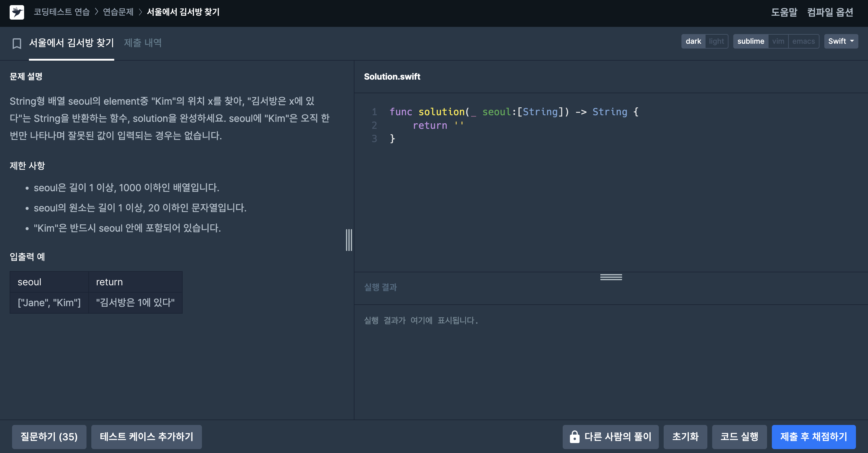Click 제출 후 채점하기 submit button
The image size is (868, 453).
[813, 437]
